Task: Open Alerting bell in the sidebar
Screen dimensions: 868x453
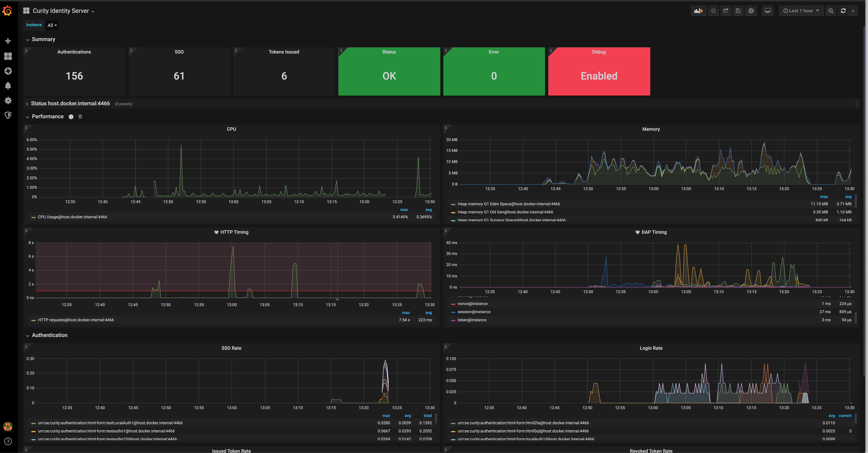Action: 8,86
